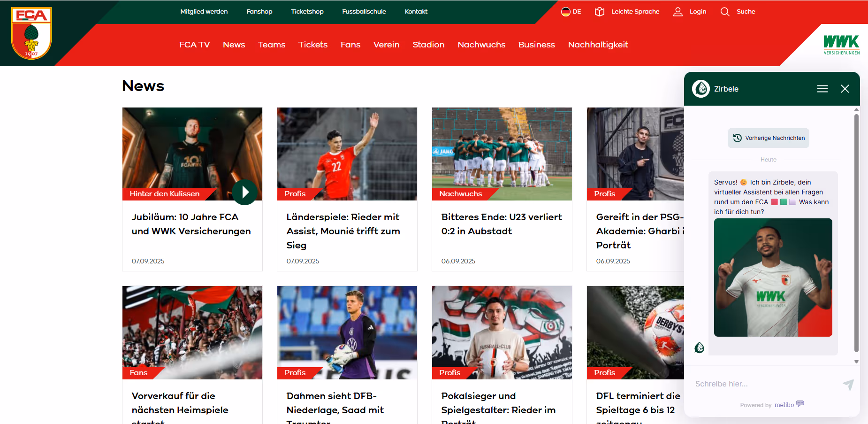
Task: Click the Leichte Sprache text link
Action: click(x=635, y=12)
